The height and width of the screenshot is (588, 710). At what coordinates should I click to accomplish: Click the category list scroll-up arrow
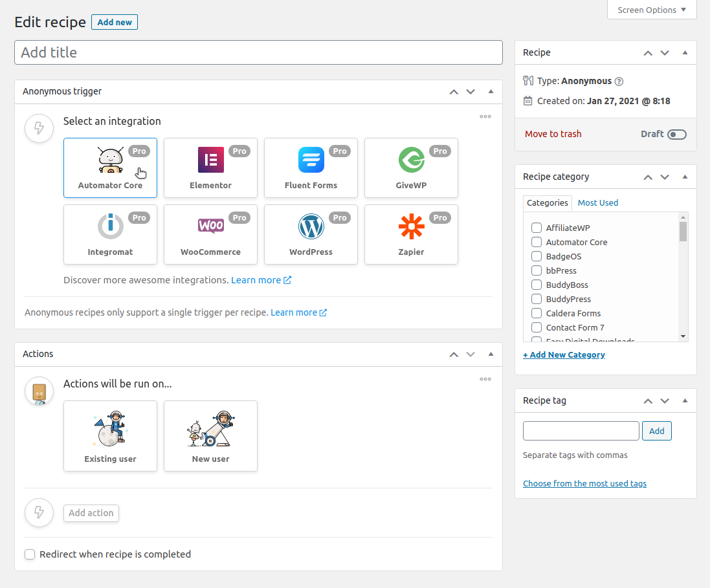[683, 217]
